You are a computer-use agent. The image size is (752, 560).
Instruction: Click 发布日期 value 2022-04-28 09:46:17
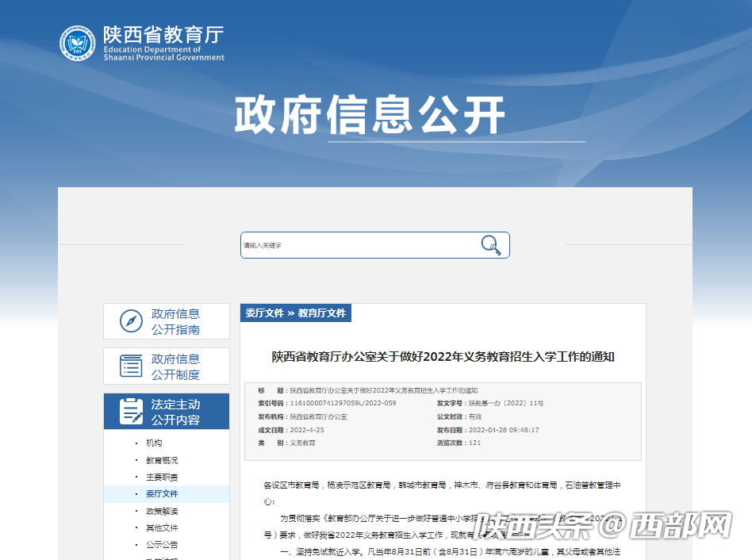point(504,430)
